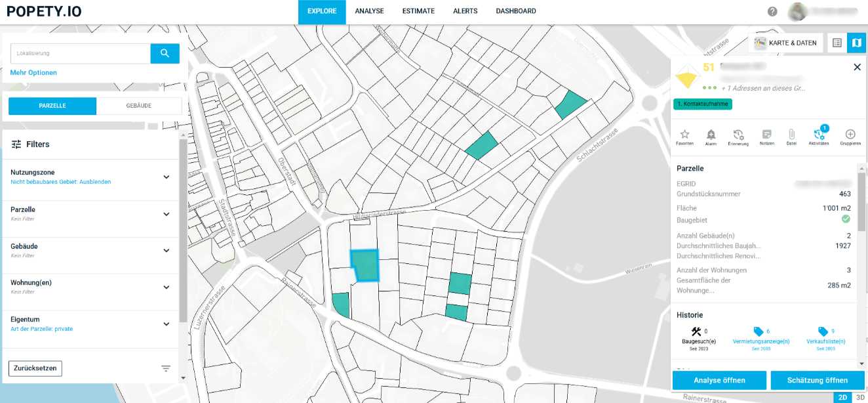Add parcel to Favoriten with star icon
This screenshot has width=868, height=403.
(x=684, y=134)
